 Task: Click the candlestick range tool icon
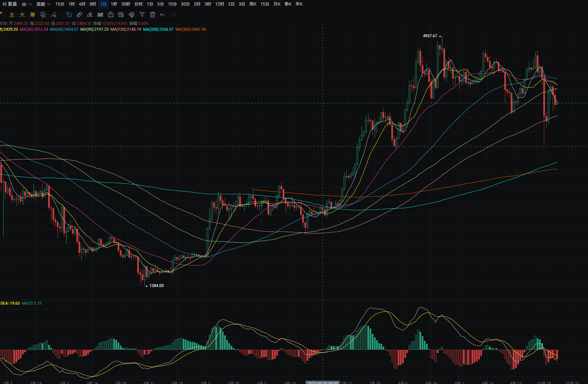point(100,15)
